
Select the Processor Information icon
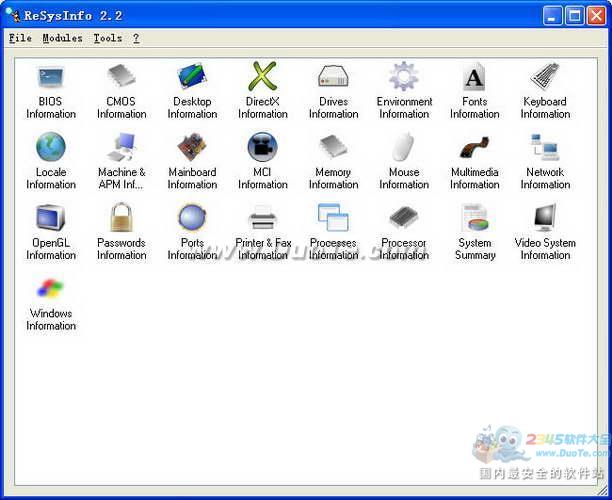(404, 218)
